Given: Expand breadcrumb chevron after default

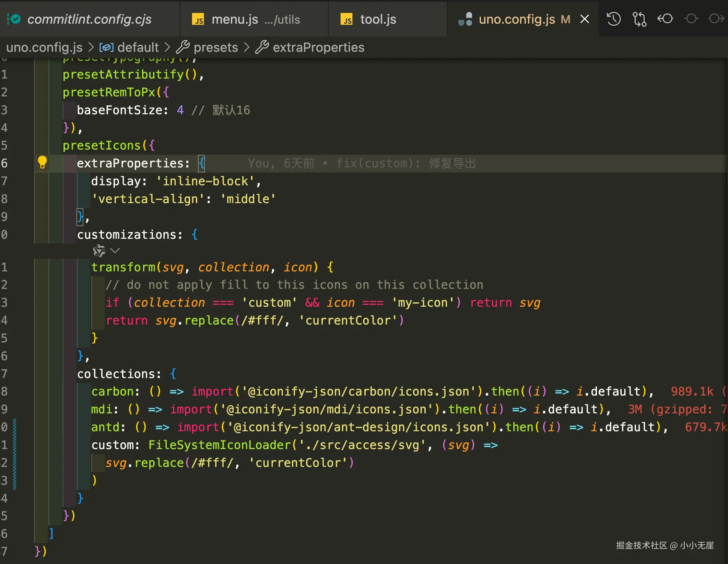Looking at the screenshot, I should 167,47.
